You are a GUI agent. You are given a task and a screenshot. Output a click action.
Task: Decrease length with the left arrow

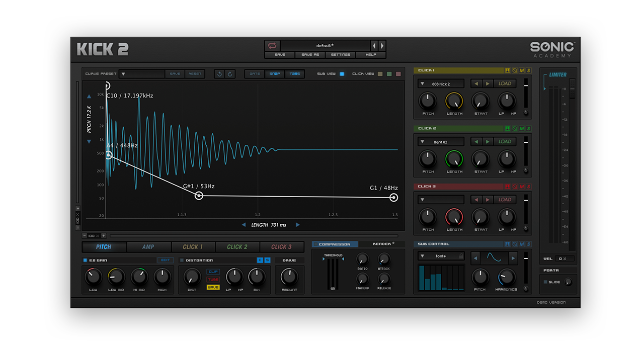point(244,225)
